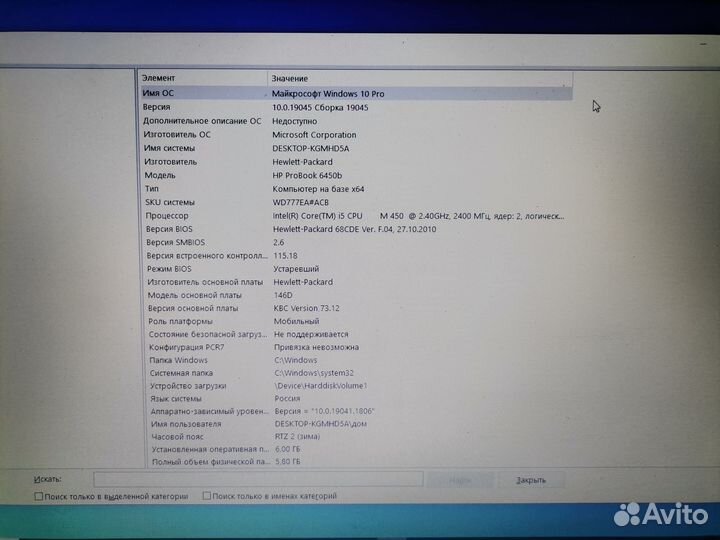Select 'Аппаратно-зависимый уровен...' row
This screenshot has width=720, height=540.
(356, 411)
